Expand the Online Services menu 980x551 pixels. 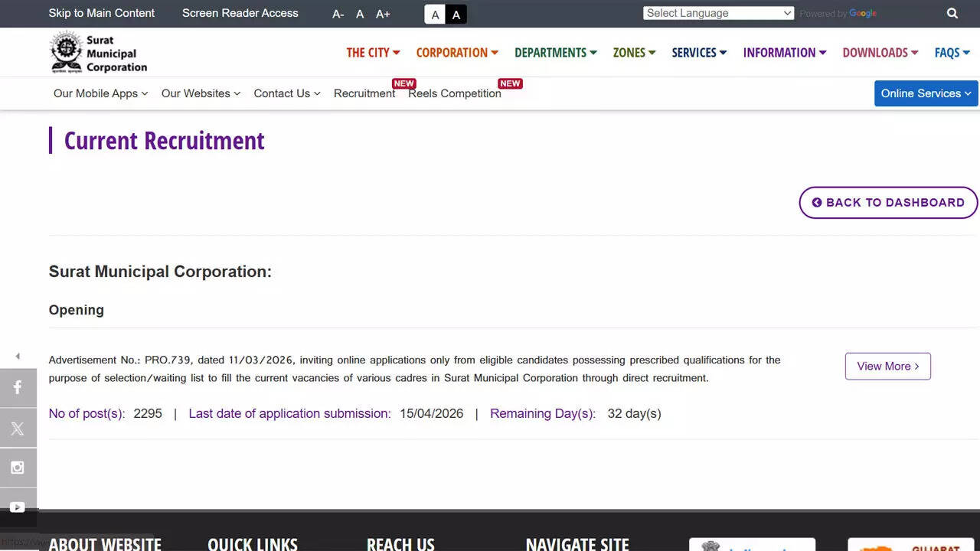pos(925,93)
